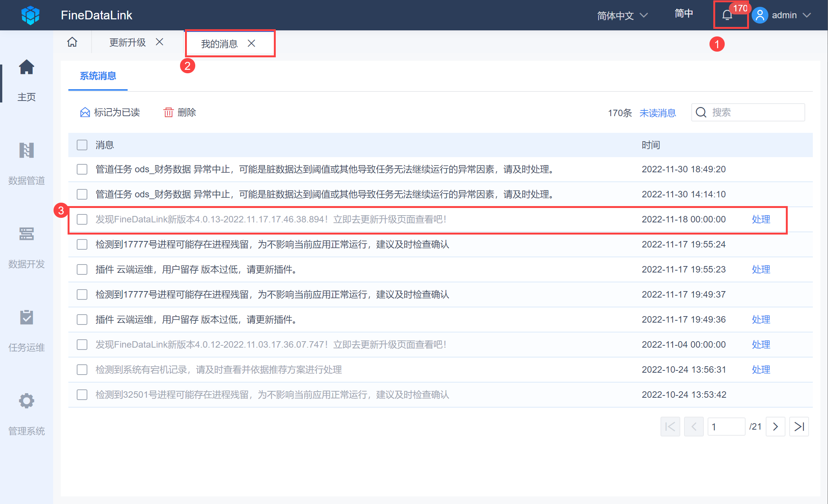Click the 标记为已读 envelope icon
The height and width of the screenshot is (504, 828).
click(85, 112)
